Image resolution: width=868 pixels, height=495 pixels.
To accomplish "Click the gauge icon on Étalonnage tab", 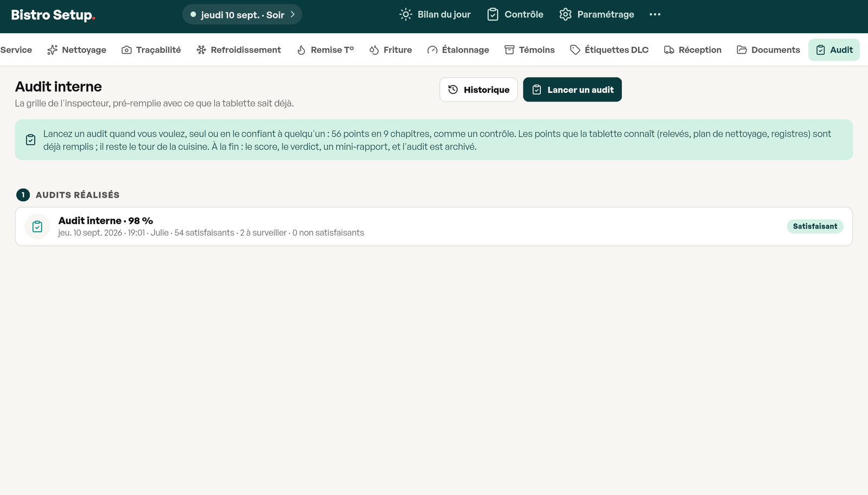I will 432,50.
